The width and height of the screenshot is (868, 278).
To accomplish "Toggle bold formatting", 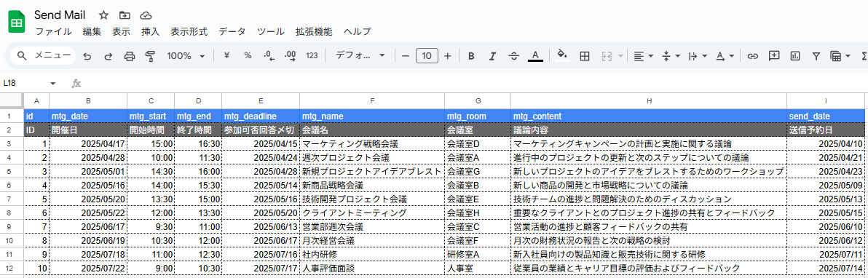I will click(471, 56).
